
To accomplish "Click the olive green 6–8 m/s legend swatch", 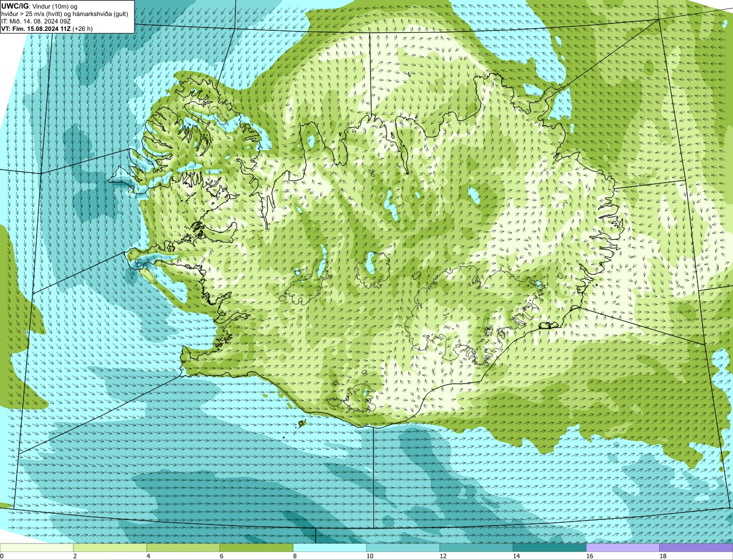I will (257, 548).
